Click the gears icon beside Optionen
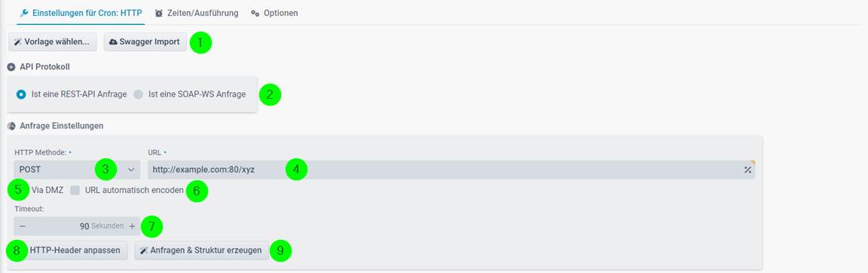Screen dimensions: 868x273 point(255,13)
